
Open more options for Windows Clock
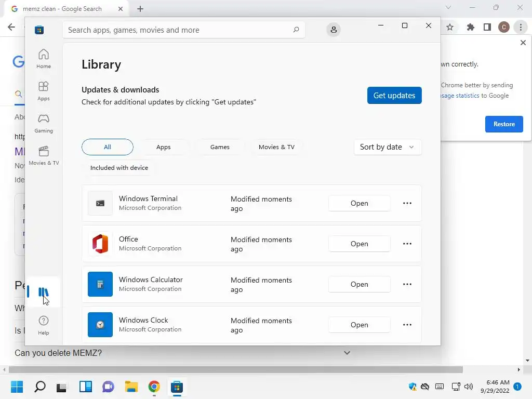[x=407, y=325]
